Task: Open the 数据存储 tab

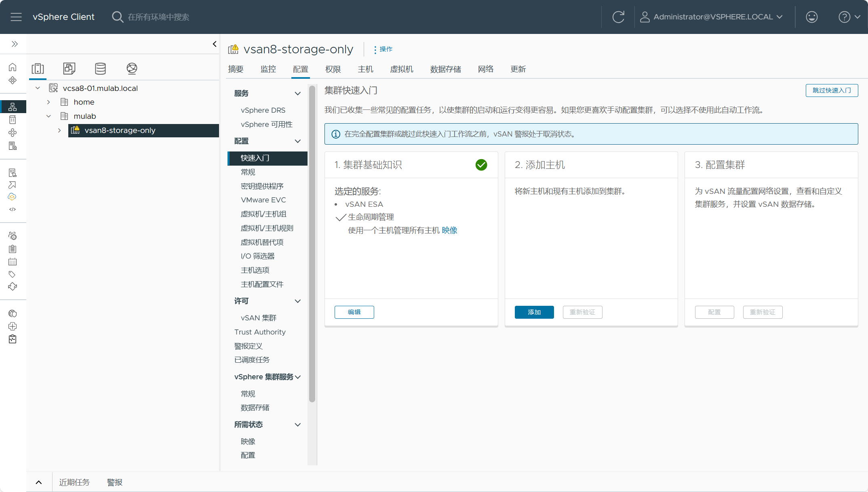Action: [x=446, y=69]
